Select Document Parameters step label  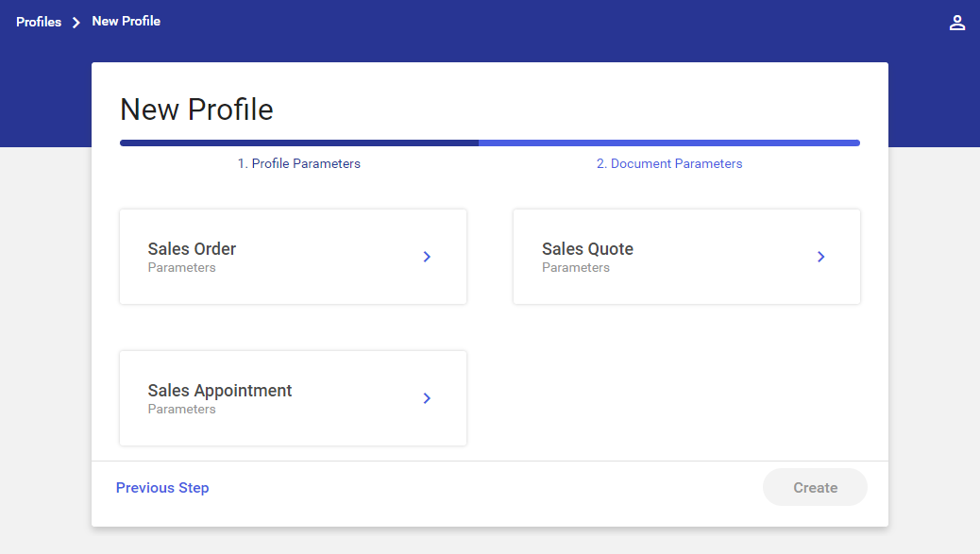click(669, 163)
